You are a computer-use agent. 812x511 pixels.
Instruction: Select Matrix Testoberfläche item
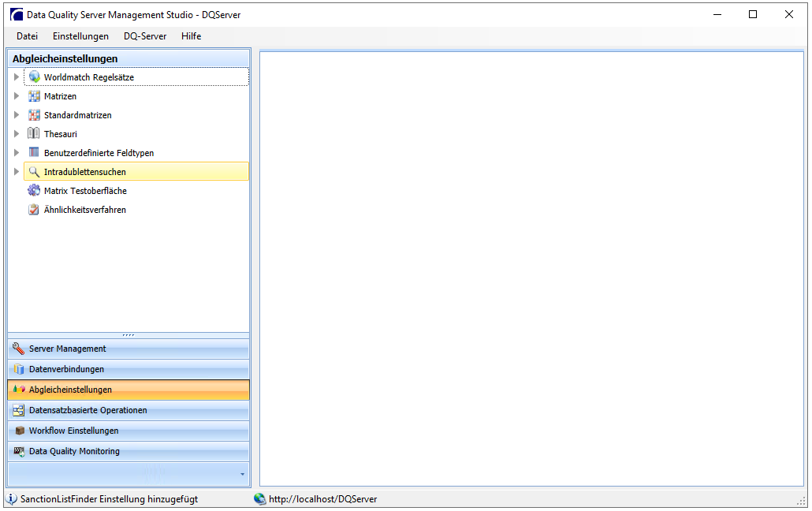(x=85, y=191)
